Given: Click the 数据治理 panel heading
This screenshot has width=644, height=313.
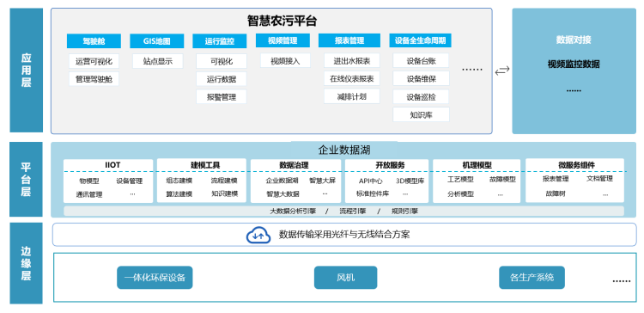Looking at the screenshot, I should click(294, 165).
